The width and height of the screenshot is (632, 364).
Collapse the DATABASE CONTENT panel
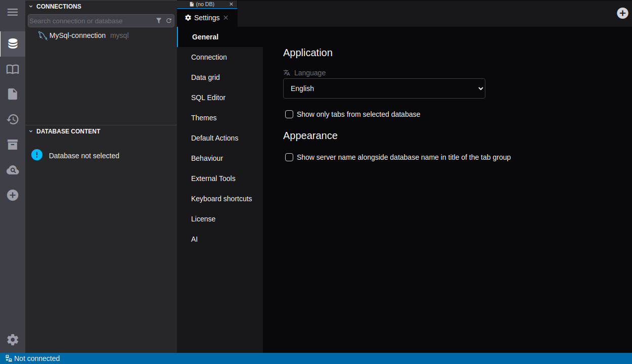click(x=31, y=131)
